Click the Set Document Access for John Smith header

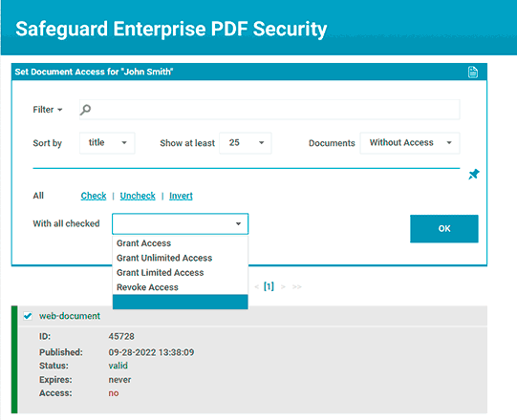(x=94, y=72)
